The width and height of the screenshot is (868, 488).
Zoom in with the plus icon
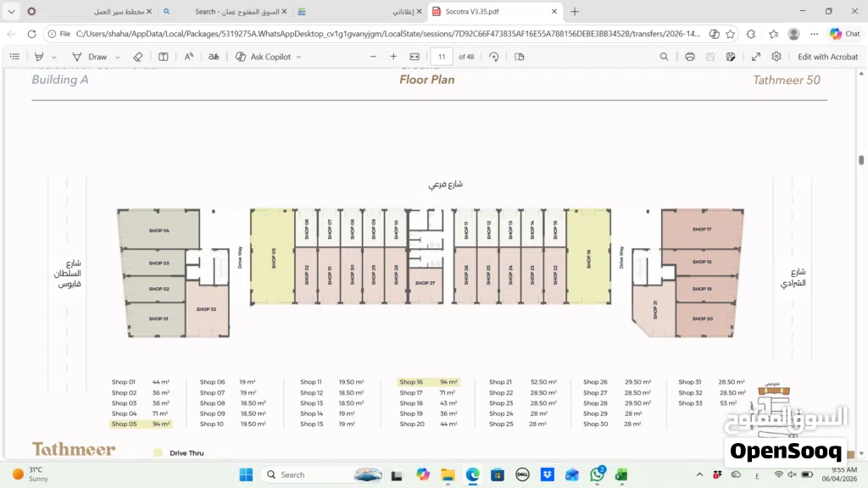point(393,57)
